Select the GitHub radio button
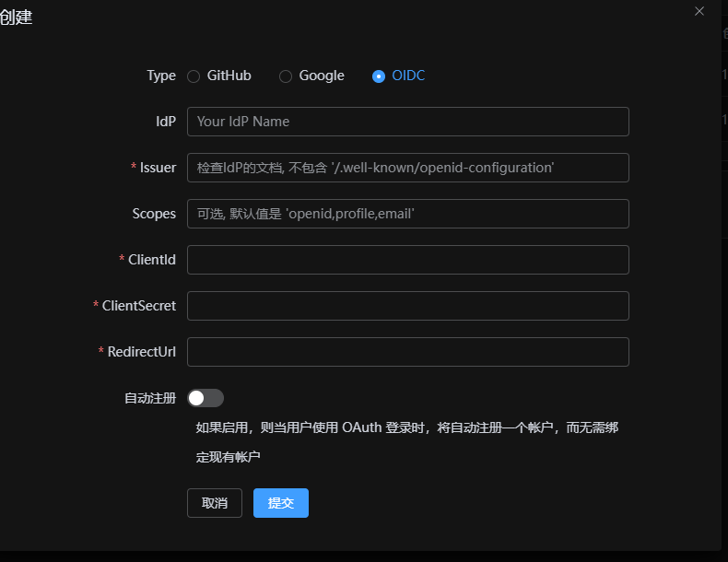This screenshot has width=728, height=562. (x=194, y=76)
